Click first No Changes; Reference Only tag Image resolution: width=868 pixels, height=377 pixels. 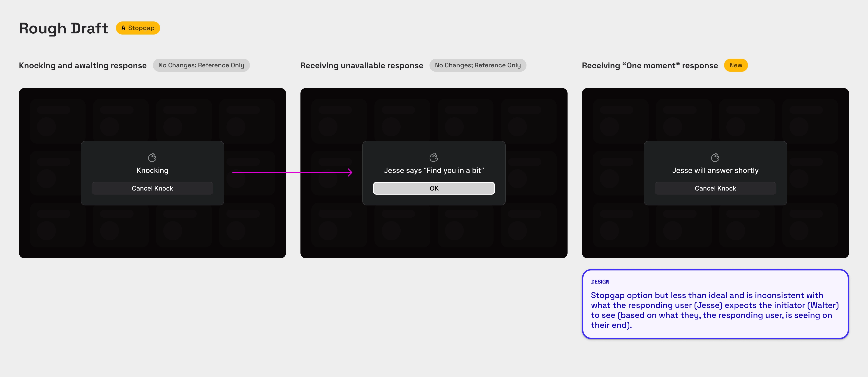click(201, 65)
